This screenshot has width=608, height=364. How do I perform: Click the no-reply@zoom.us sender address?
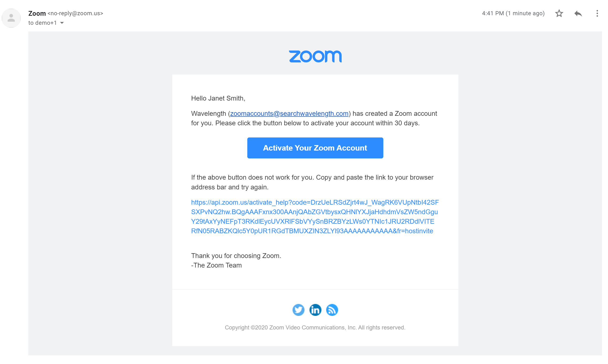pos(75,13)
